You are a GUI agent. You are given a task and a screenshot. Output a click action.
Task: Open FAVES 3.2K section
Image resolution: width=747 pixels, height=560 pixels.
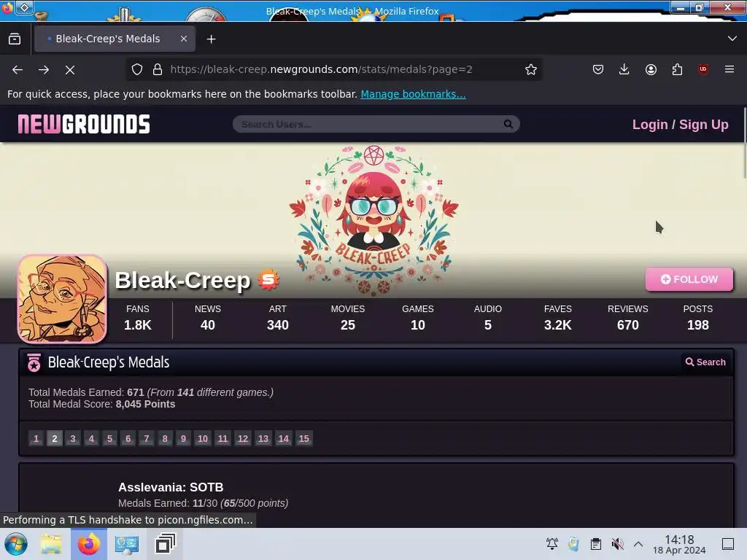coord(558,318)
